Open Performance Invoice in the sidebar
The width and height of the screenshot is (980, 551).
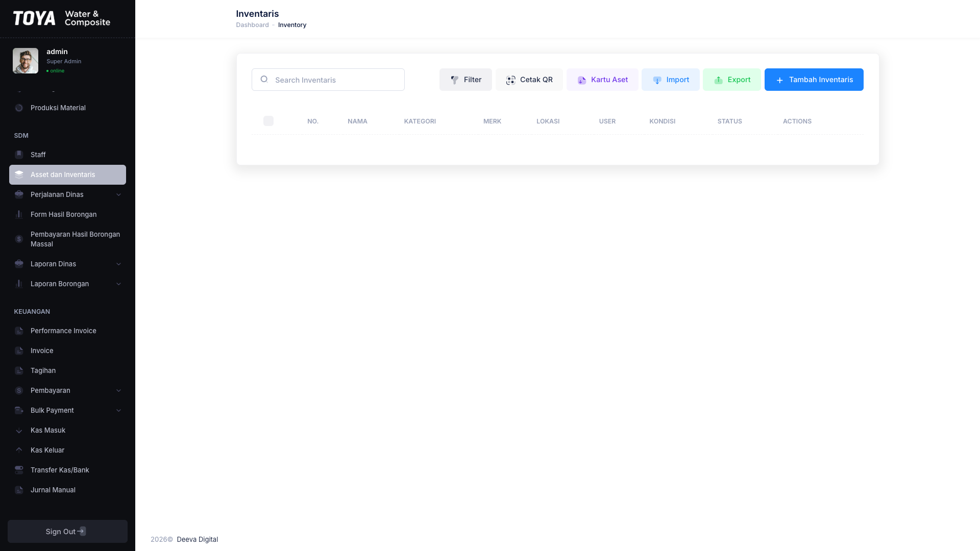(x=67, y=331)
